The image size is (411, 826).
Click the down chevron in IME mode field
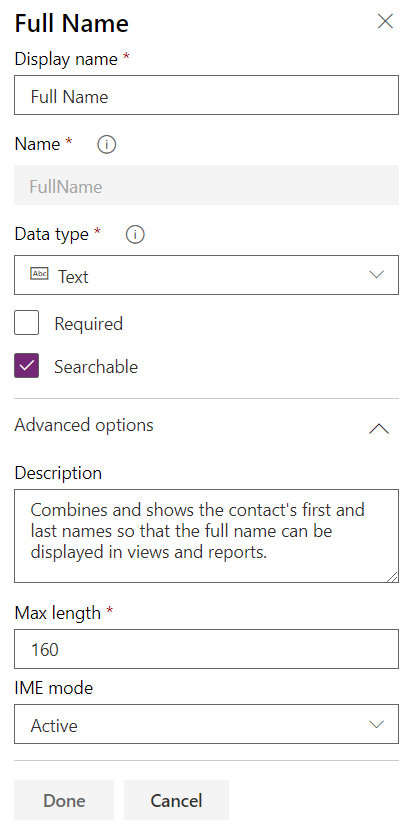(x=376, y=724)
